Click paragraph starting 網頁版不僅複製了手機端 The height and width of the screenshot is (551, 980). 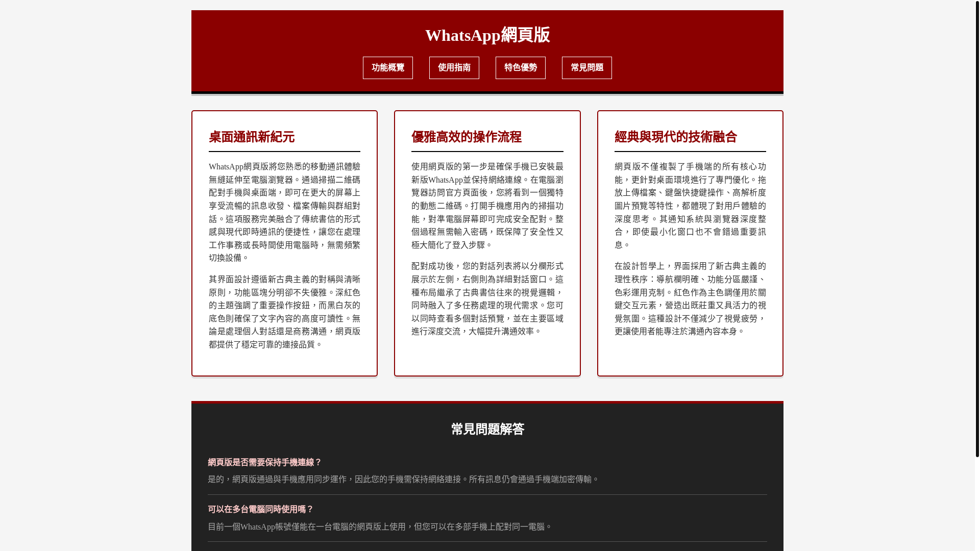[690, 206]
